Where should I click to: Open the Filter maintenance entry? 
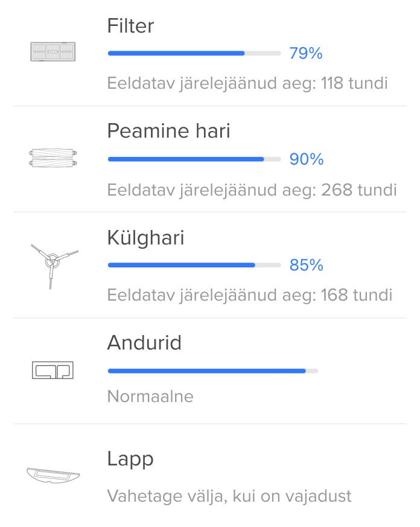[130, 26]
